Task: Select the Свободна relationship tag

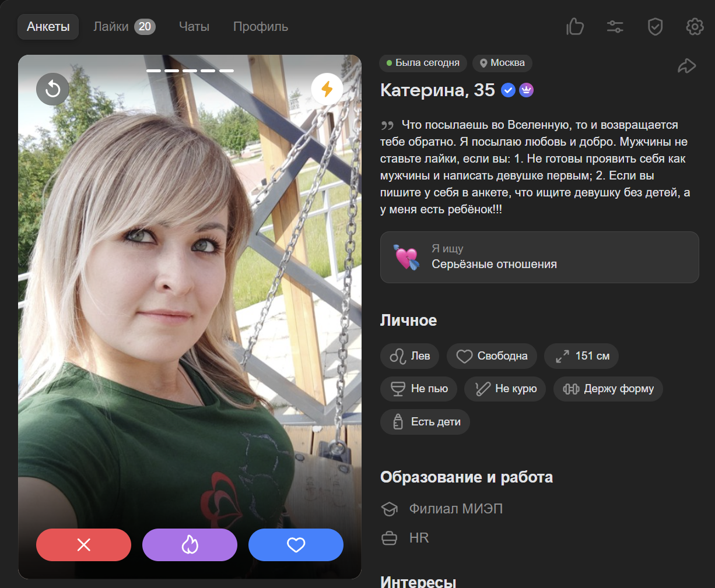Action: 492,356
